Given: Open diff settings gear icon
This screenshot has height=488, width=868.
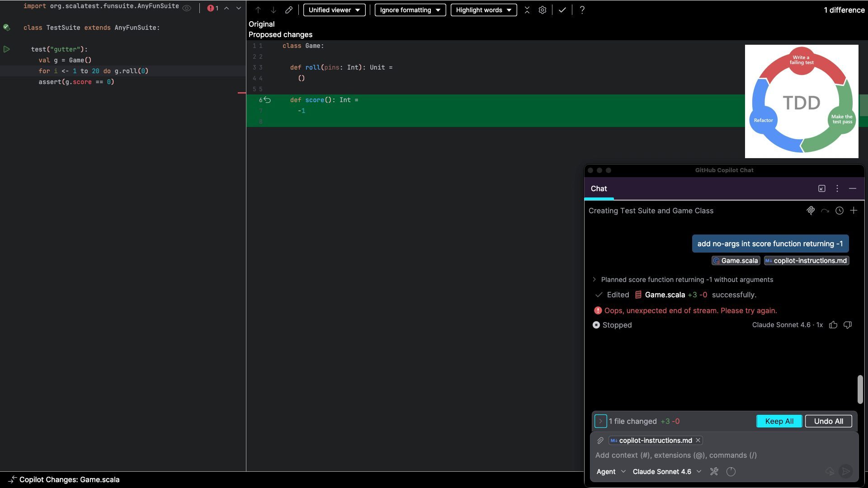Looking at the screenshot, I should pos(542,10).
